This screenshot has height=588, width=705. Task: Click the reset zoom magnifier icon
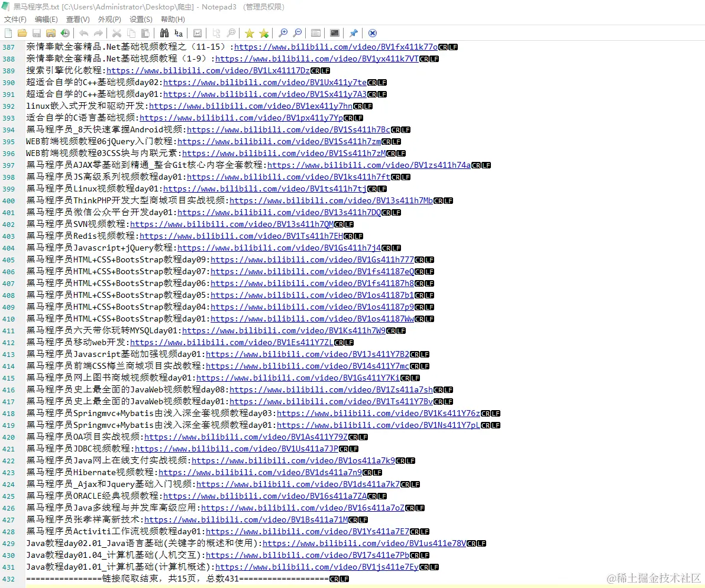[x=231, y=33]
